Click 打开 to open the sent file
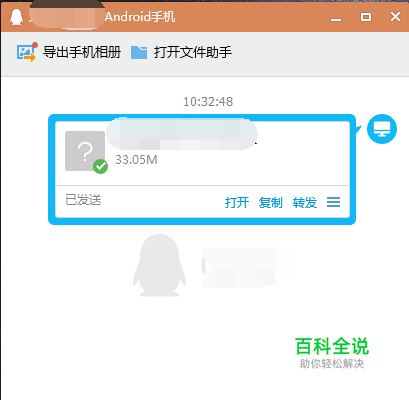This screenshot has height=400, width=409. point(237,202)
